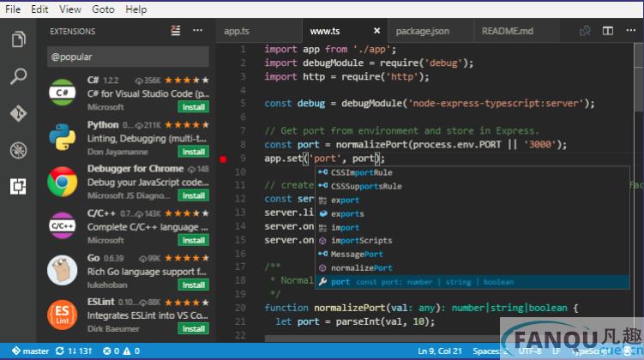644x360 pixels.
Task: Click the @popular extensions search field
Action: pos(128,57)
